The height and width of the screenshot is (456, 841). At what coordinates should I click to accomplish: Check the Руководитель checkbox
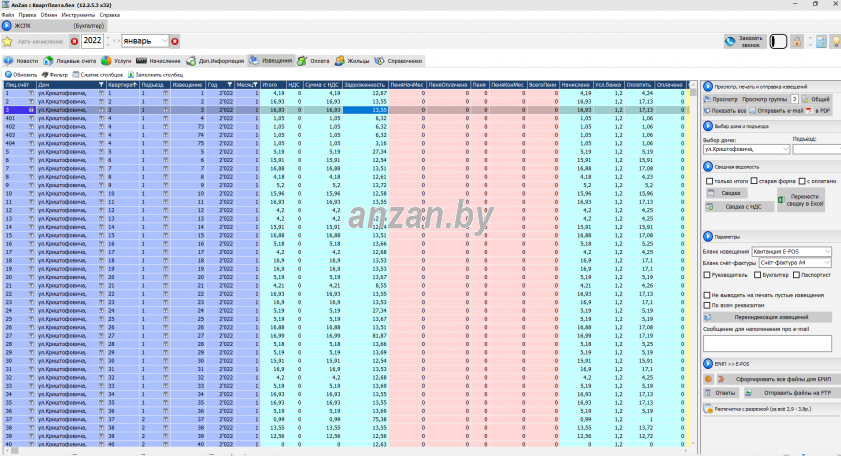click(709, 273)
